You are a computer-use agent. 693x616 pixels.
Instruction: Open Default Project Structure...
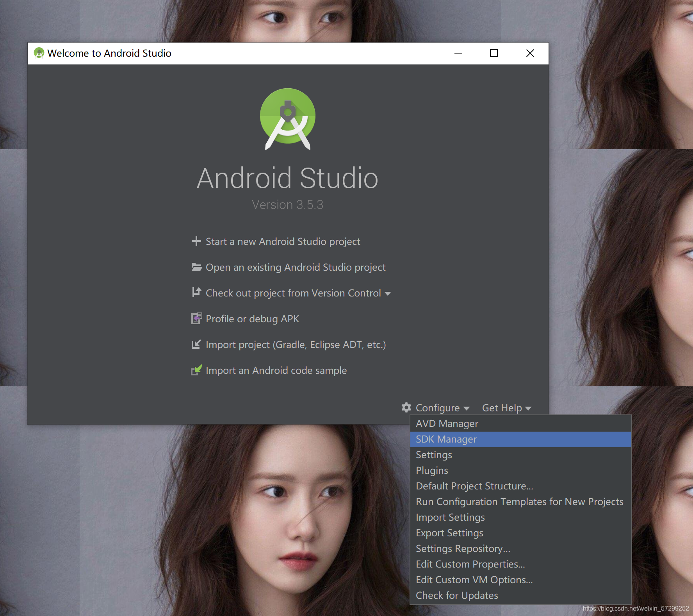(521, 486)
